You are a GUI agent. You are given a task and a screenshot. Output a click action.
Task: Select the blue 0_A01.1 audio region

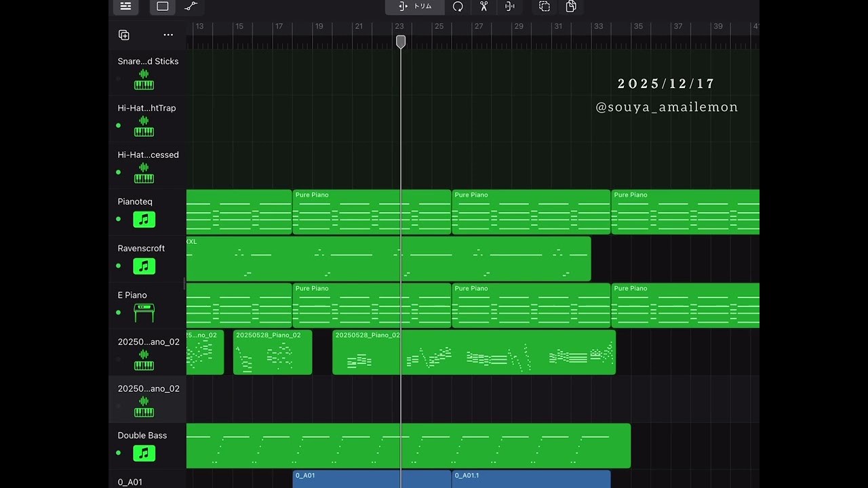531,479
